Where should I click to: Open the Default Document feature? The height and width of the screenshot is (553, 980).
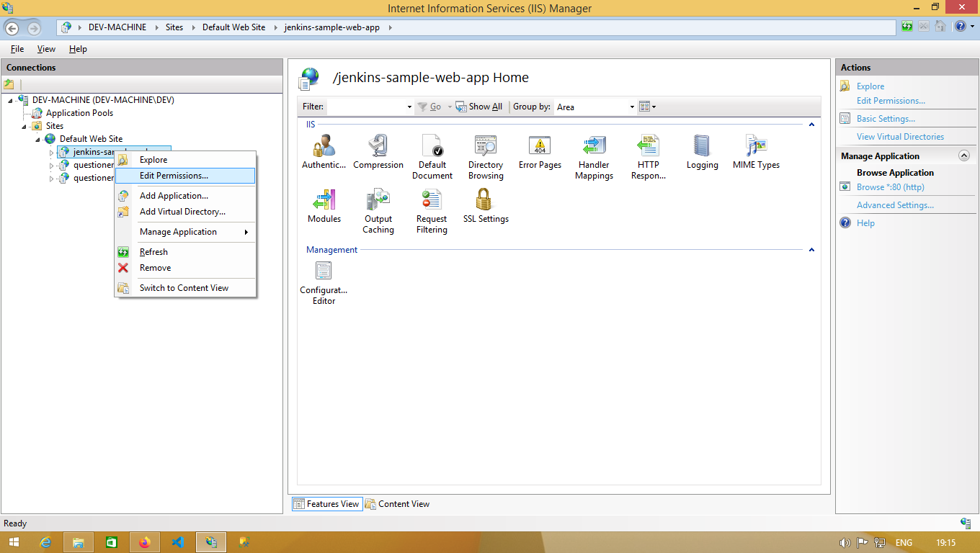tap(432, 157)
